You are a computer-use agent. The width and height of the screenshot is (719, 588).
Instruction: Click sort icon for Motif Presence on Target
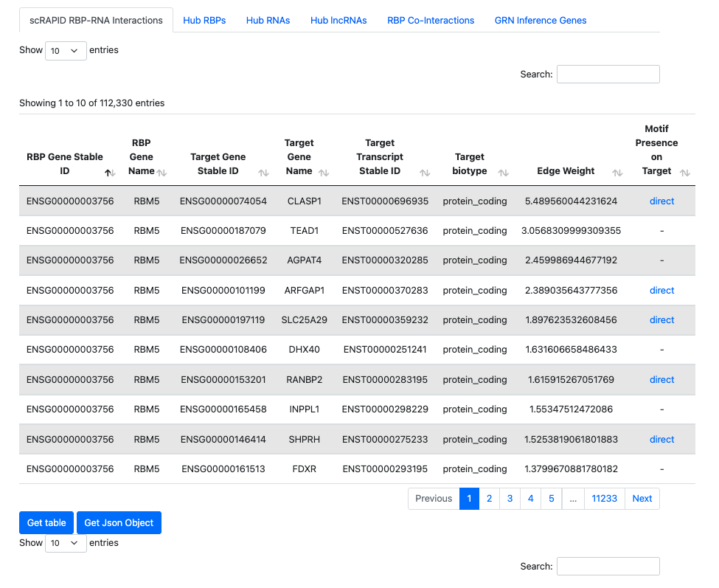pyautogui.click(x=685, y=173)
